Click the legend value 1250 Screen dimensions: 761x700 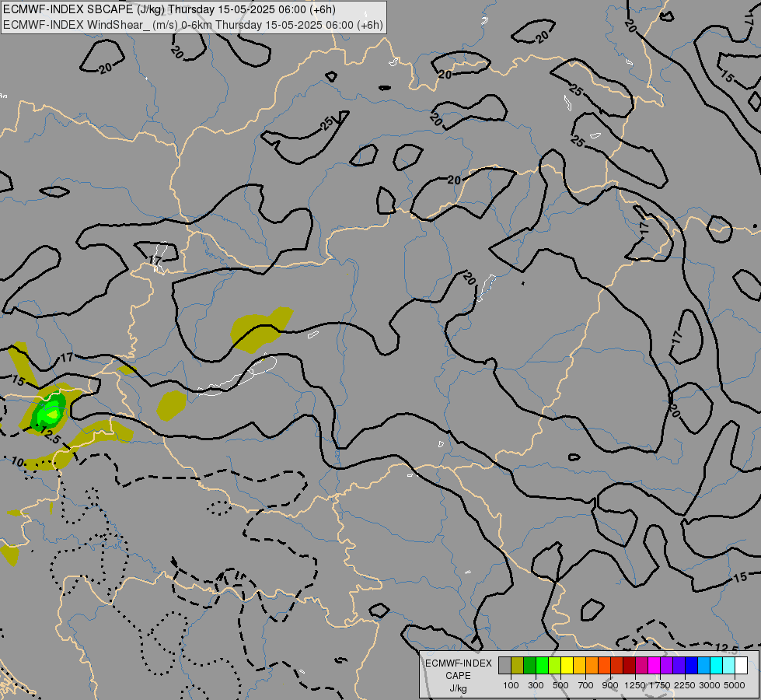pos(635,685)
